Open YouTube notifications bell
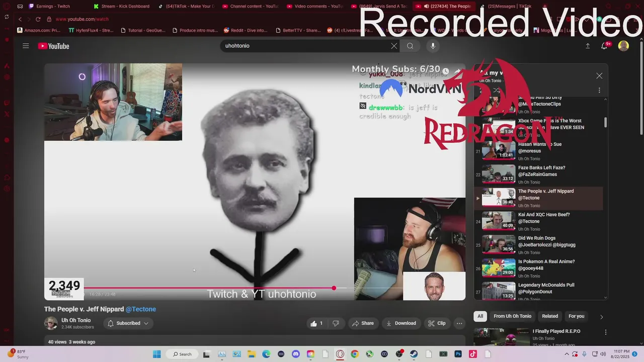 (x=605, y=46)
